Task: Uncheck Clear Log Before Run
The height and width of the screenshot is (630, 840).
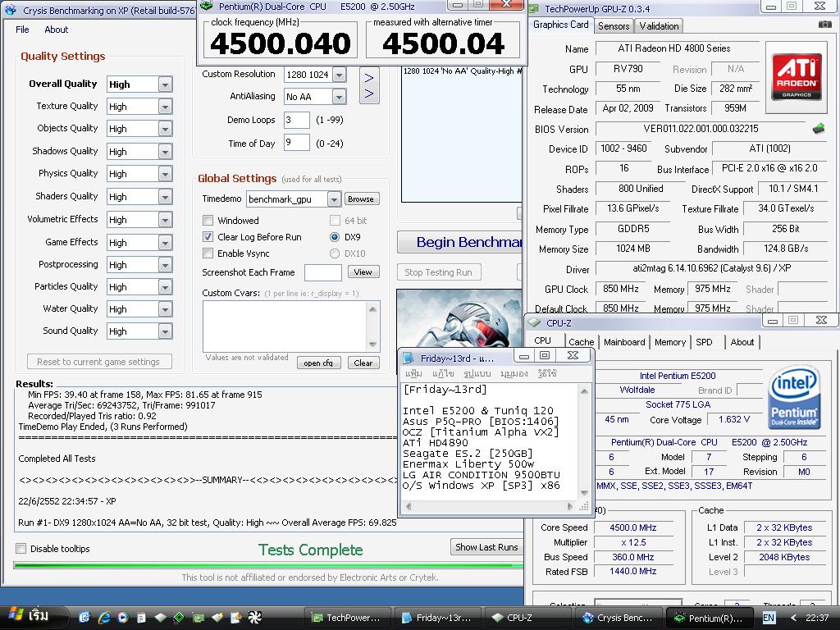Action: [x=208, y=237]
